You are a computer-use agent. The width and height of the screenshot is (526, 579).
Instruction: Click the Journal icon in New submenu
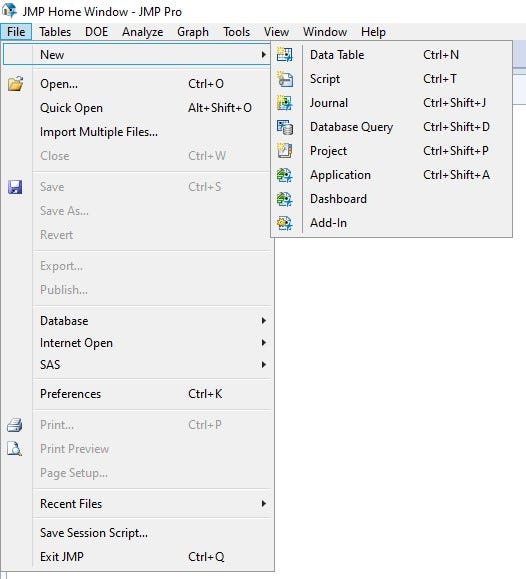pos(285,103)
